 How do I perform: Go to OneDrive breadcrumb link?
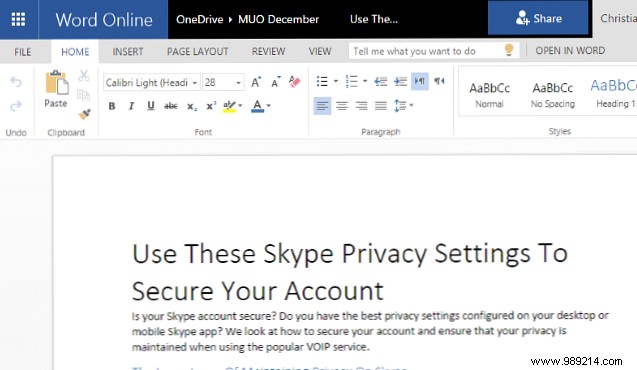pyautogui.click(x=199, y=19)
